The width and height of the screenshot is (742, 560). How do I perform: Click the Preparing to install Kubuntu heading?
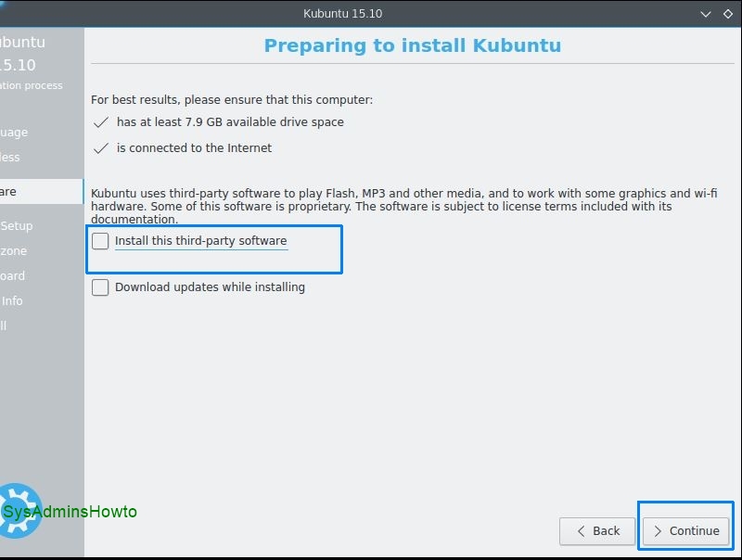pos(412,46)
